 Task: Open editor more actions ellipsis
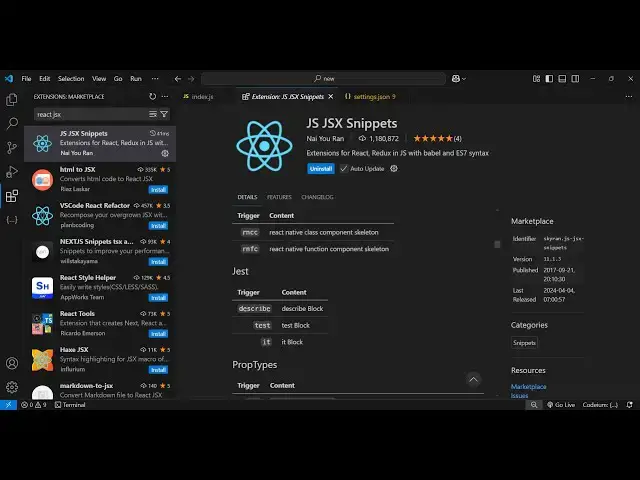pyautogui.click(x=629, y=96)
